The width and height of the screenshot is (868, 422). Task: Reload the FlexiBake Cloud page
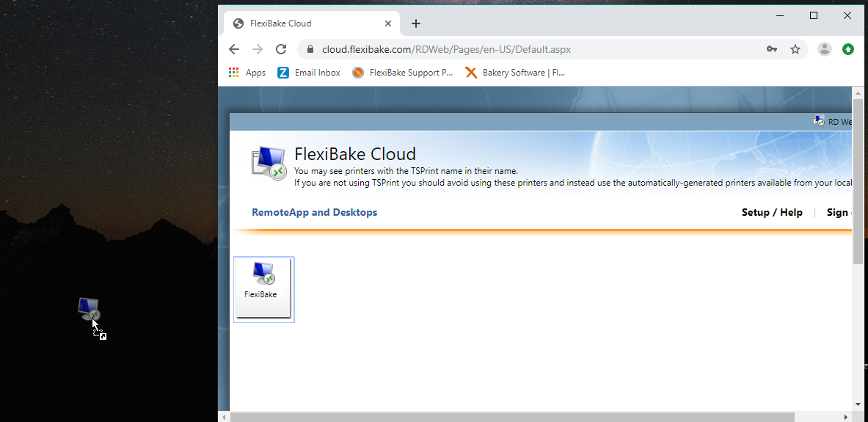[281, 49]
